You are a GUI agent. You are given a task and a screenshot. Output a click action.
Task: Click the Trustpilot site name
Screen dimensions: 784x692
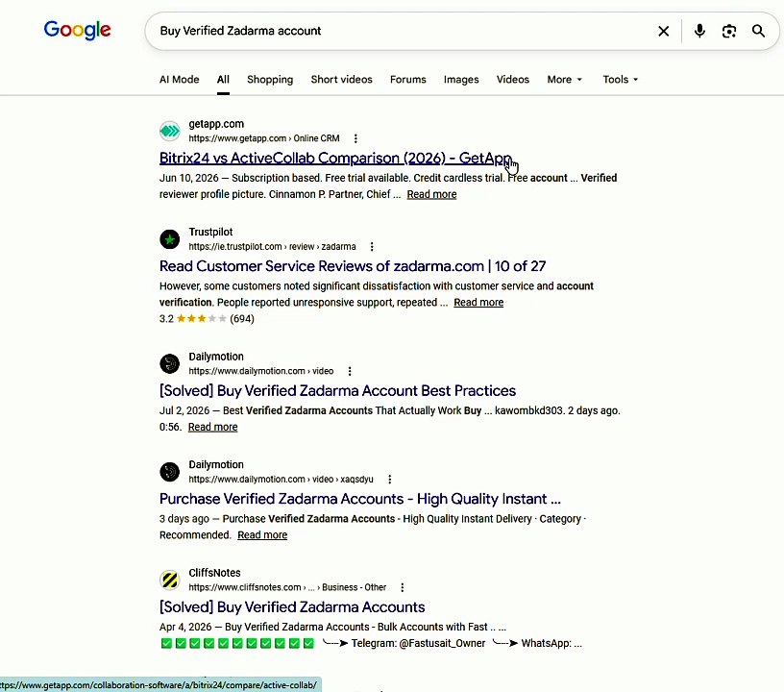210,232
